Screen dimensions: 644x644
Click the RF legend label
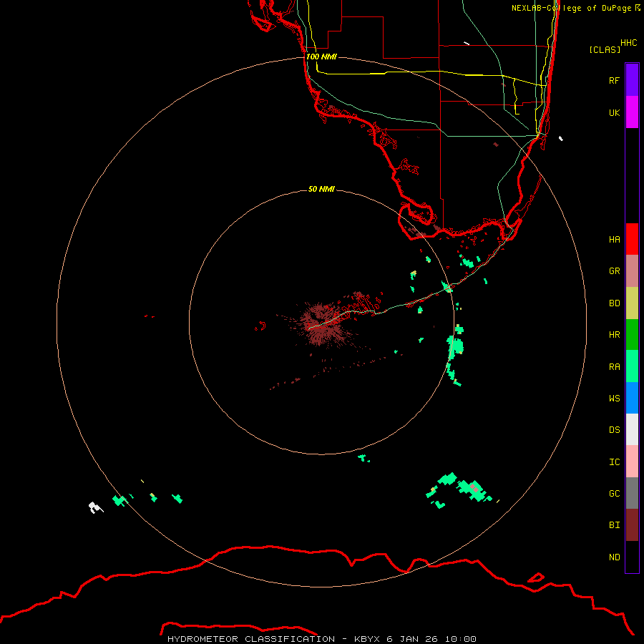[614, 80]
